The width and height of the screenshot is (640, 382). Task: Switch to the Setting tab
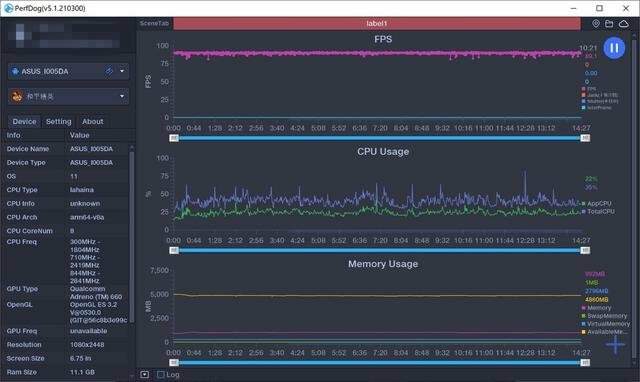58,121
